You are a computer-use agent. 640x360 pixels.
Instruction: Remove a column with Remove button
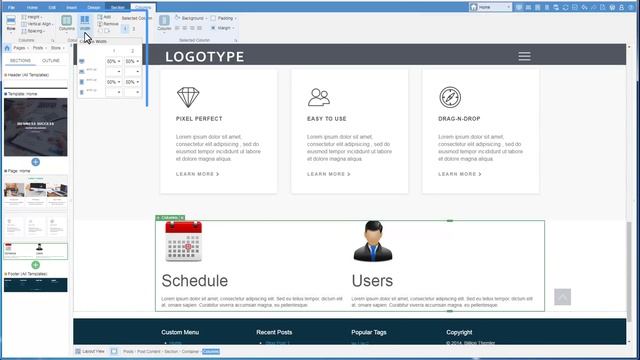(x=108, y=24)
